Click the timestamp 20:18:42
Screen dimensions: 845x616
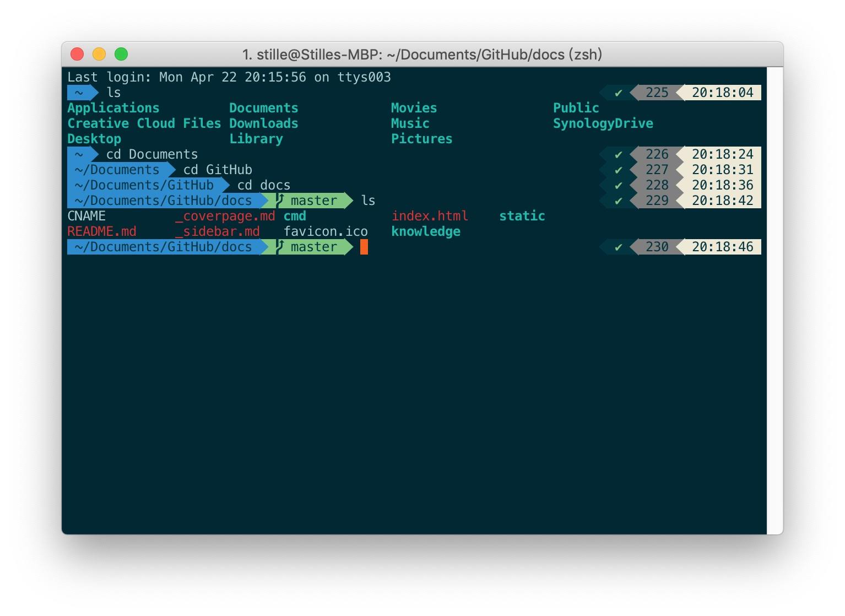pos(723,201)
